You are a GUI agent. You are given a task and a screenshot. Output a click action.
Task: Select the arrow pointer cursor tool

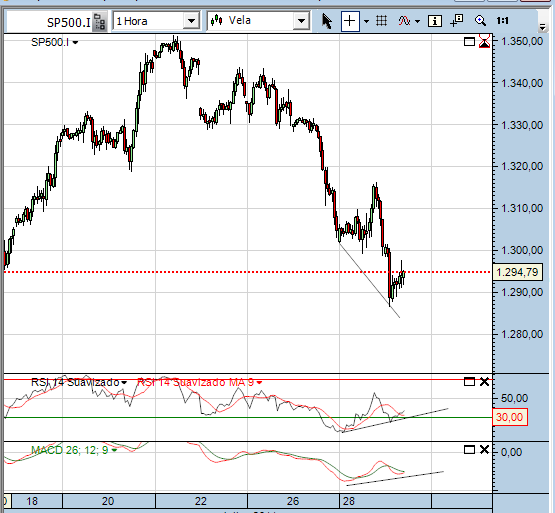pos(327,21)
